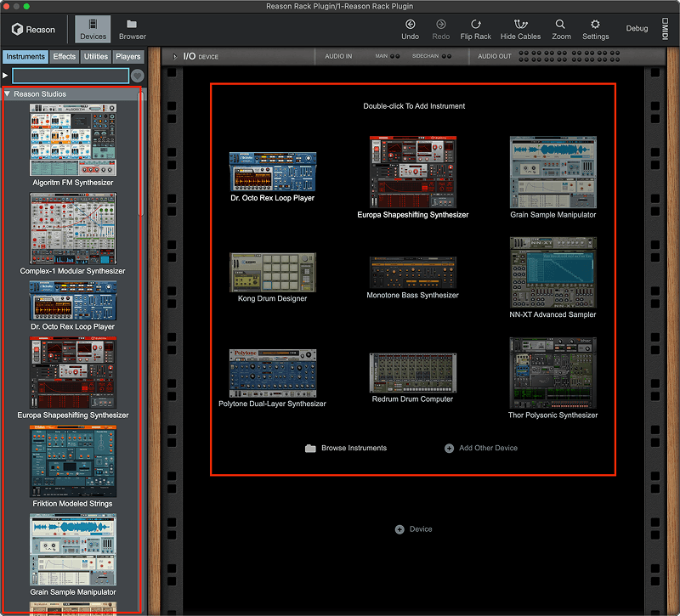Click Browse Instruments link
The image size is (680, 616).
coord(346,448)
